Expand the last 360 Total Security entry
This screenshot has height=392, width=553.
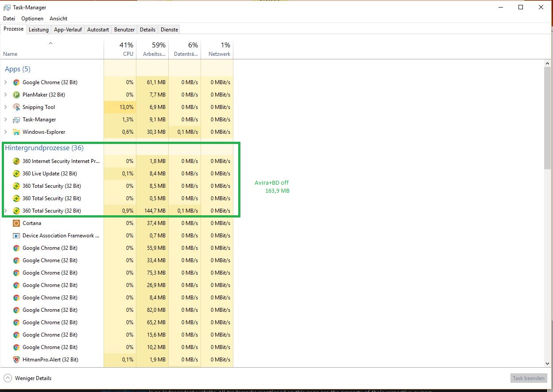click(x=6, y=211)
